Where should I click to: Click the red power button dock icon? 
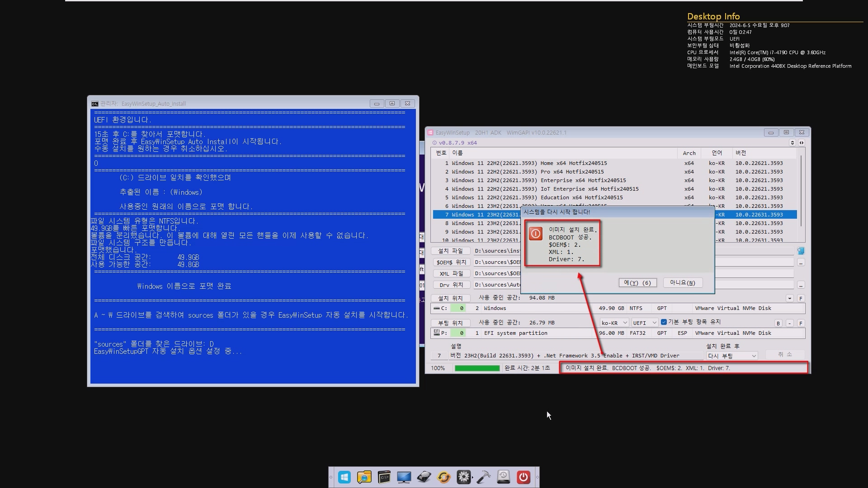(x=523, y=477)
